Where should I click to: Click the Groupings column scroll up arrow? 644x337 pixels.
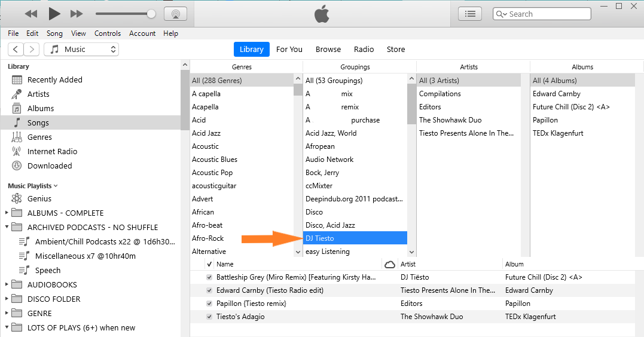point(411,78)
